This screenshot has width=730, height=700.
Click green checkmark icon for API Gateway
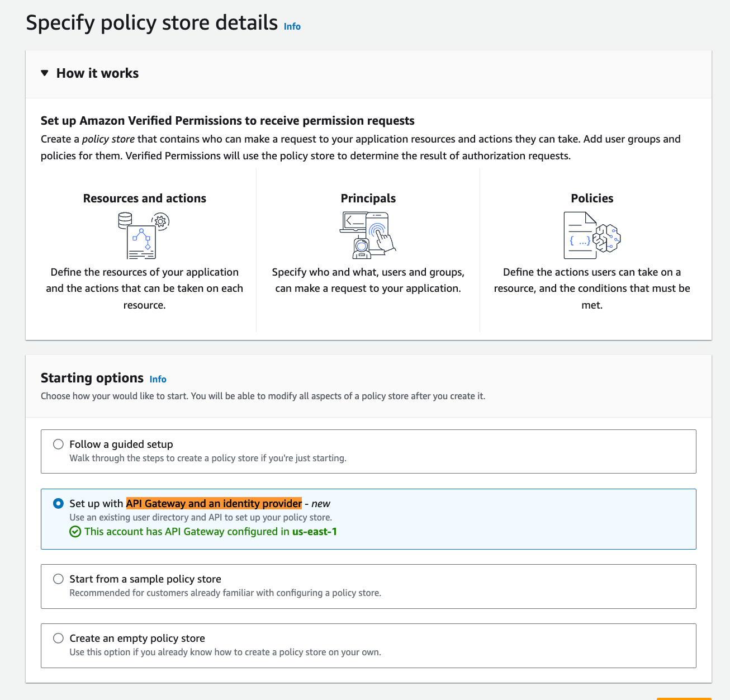tap(75, 532)
